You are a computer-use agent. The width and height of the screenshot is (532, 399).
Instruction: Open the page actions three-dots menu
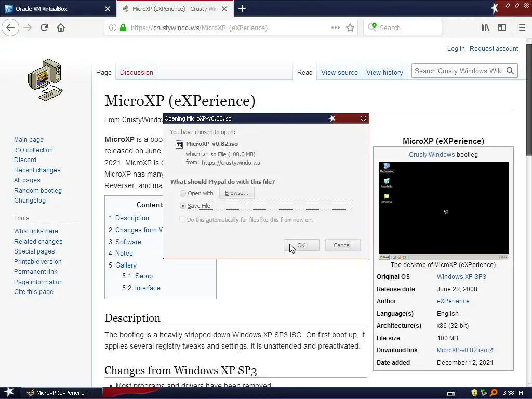click(335, 28)
